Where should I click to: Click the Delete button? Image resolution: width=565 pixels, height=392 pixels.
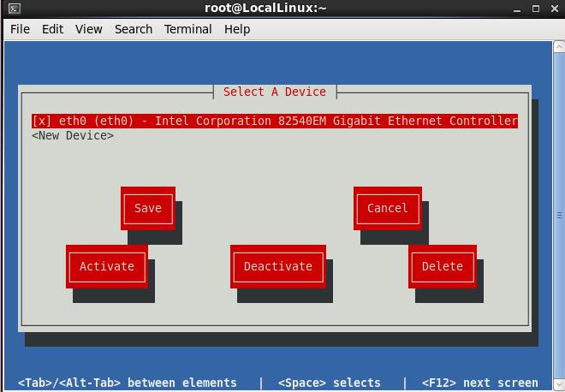pyautogui.click(x=442, y=267)
